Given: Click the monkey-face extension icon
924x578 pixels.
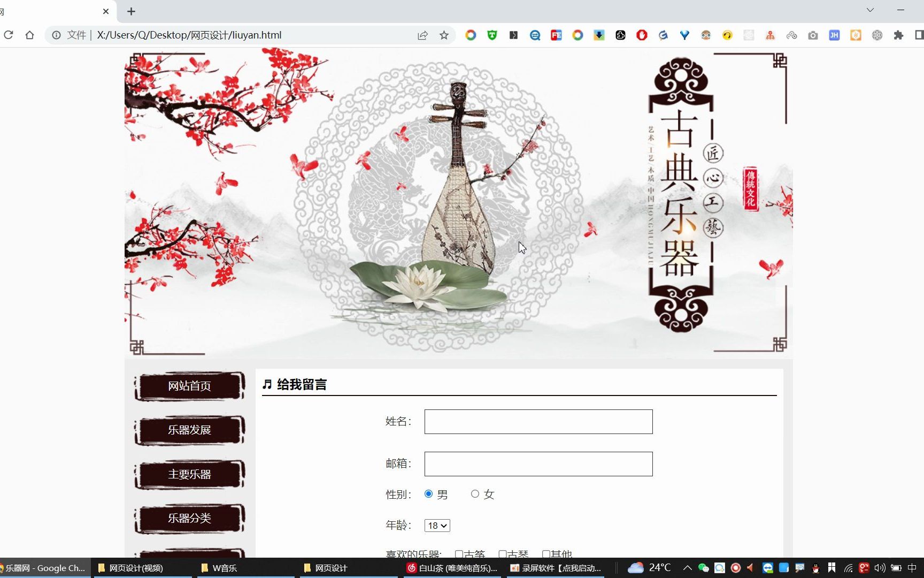Looking at the screenshot, I should (x=706, y=35).
